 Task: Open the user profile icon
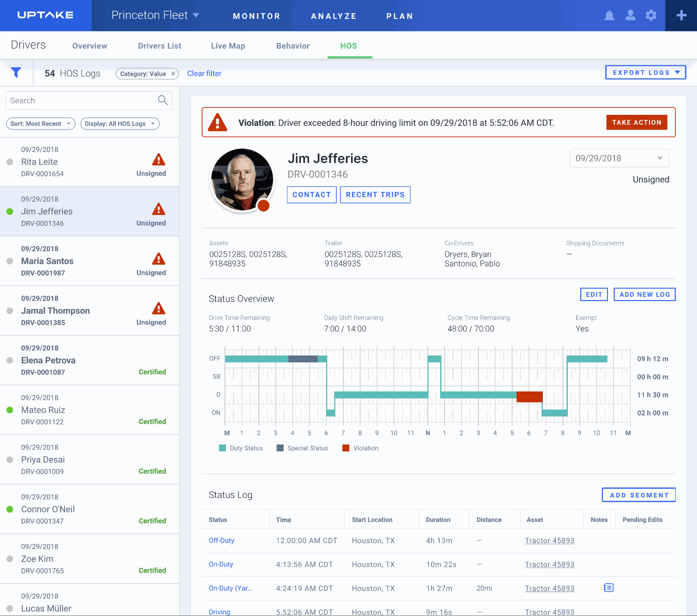[630, 16]
